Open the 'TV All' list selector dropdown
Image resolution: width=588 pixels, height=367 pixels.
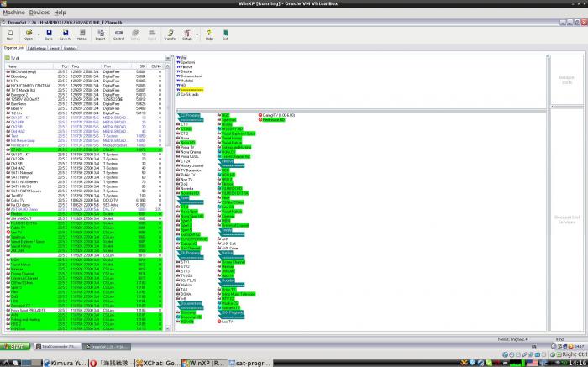[168, 58]
